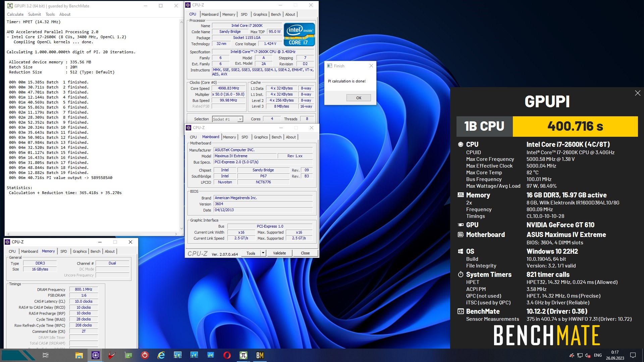Open SPD tab in the Memory CPU-Z window

point(64,251)
